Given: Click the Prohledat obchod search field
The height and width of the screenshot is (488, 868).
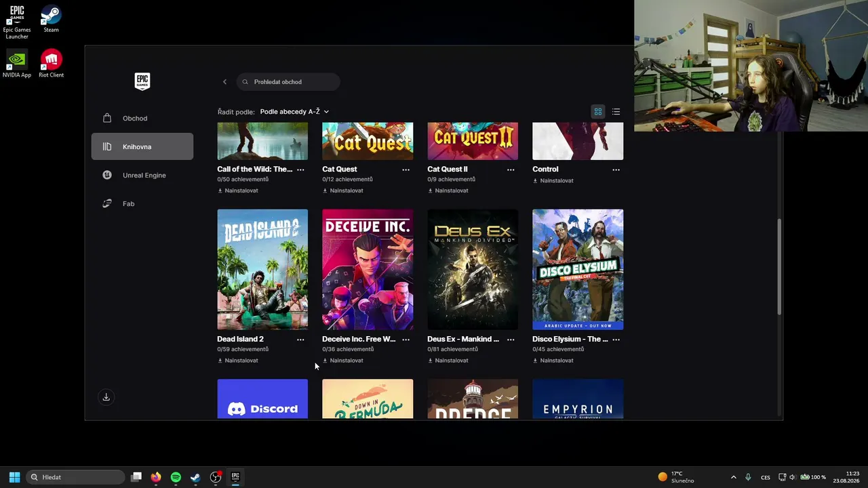Looking at the screenshot, I should click(x=288, y=82).
